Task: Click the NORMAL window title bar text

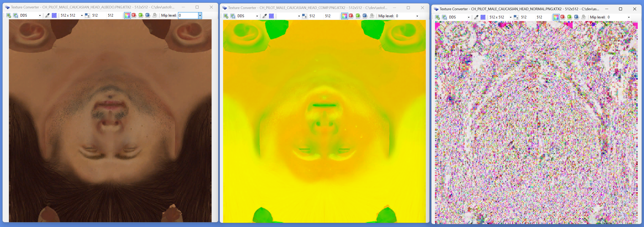Action: [x=520, y=9]
